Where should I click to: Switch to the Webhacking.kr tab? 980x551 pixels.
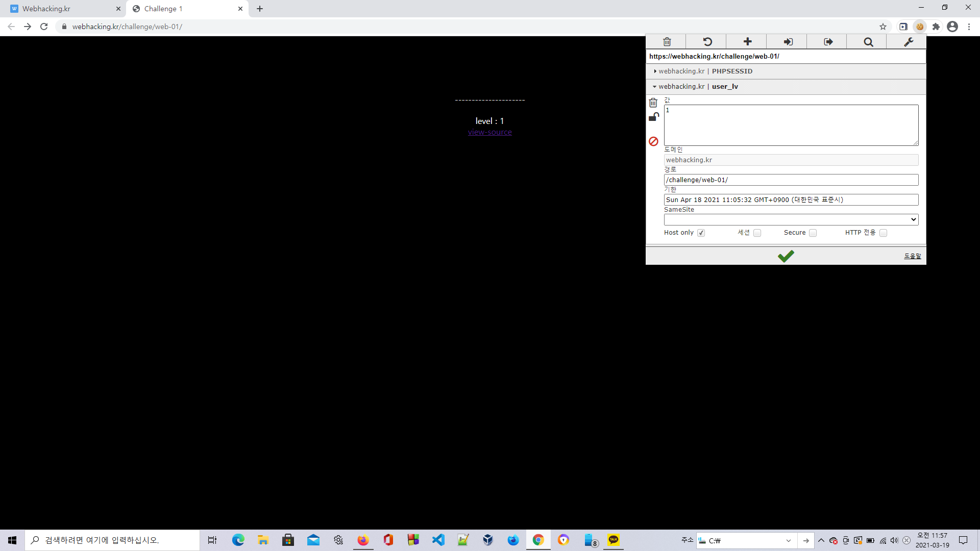coord(61,9)
